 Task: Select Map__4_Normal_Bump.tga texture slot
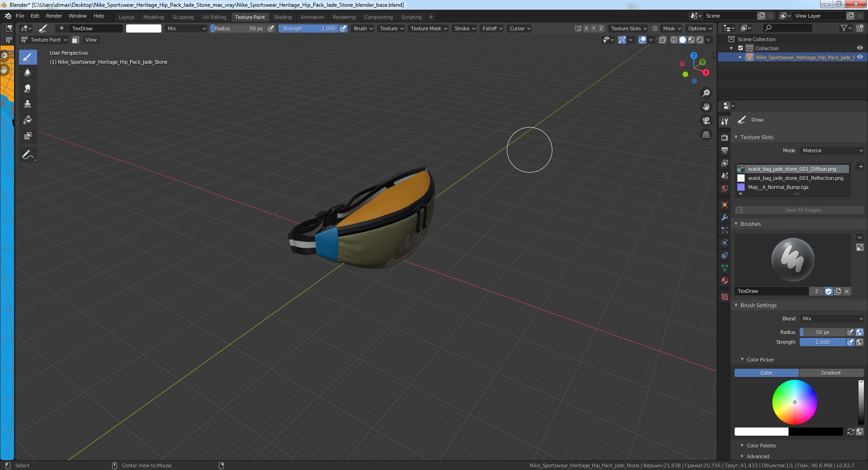coord(792,187)
